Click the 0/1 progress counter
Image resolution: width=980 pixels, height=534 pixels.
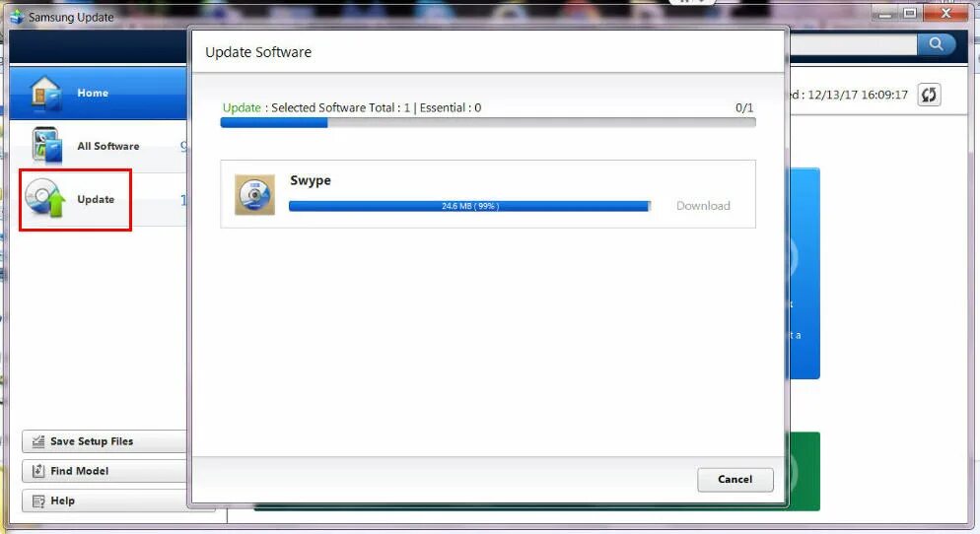(744, 108)
